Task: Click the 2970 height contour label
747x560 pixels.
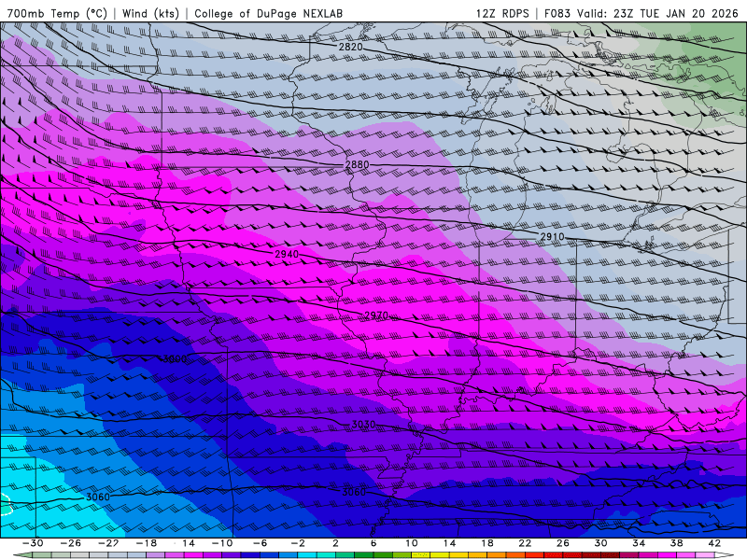Action: tap(376, 315)
